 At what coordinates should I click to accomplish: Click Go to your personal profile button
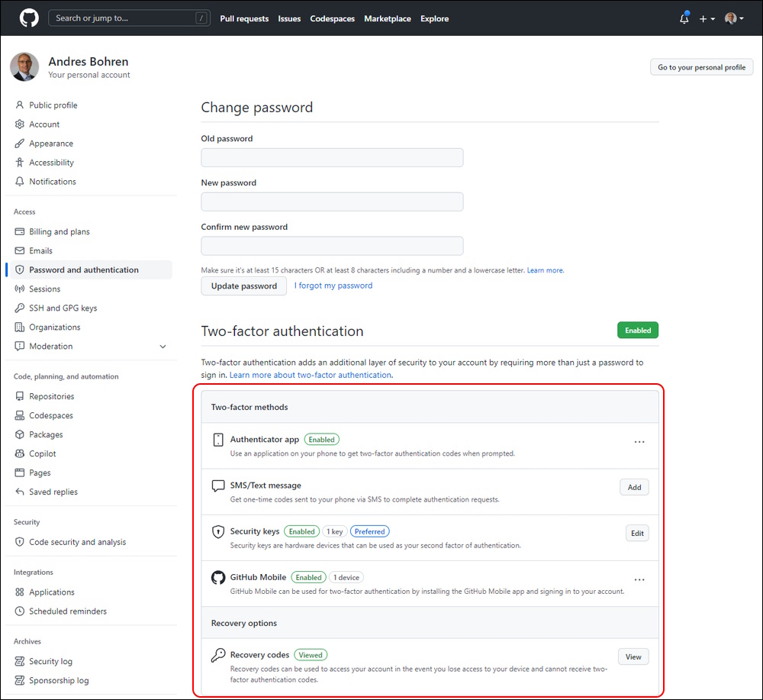[701, 67]
